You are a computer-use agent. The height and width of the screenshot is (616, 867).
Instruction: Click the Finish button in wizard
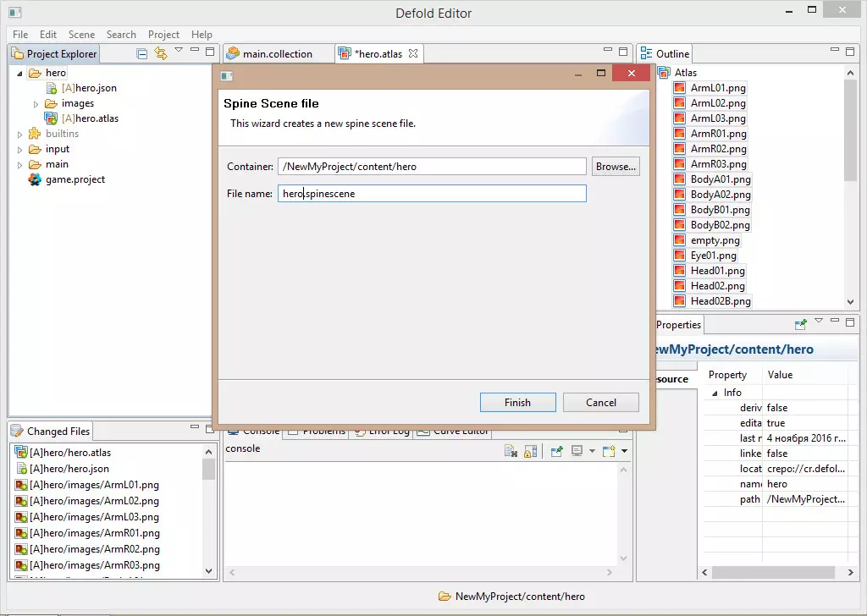click(517, 403)
